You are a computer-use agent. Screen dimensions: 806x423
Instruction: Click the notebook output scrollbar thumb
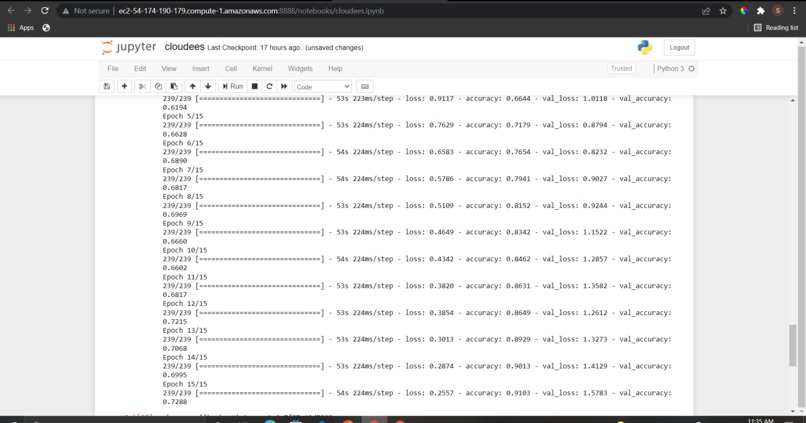click(792, 345)
